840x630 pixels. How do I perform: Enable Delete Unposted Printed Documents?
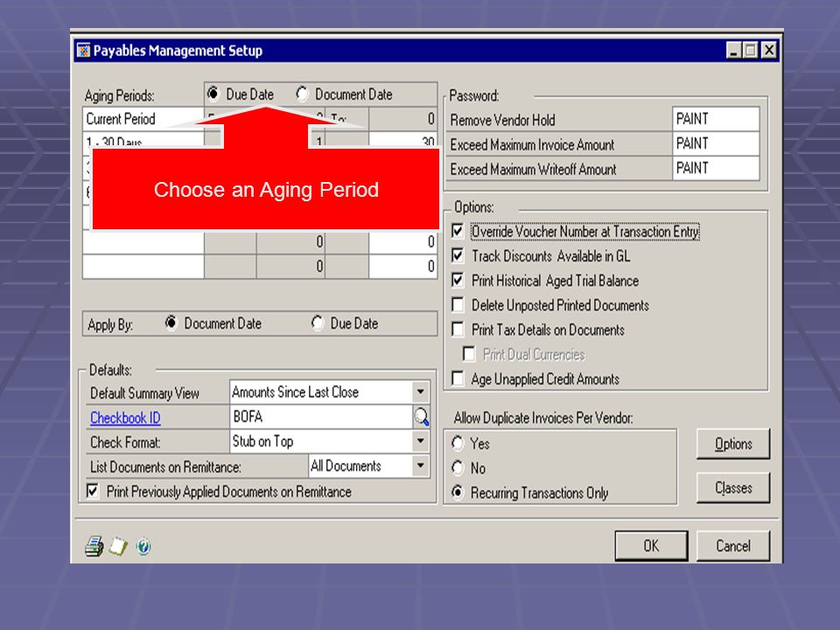(x=458, y=304)
